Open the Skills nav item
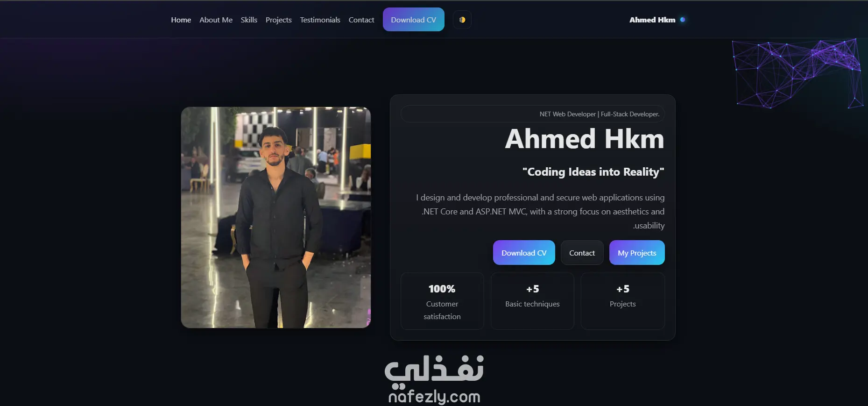The height and width of the screenshot is (406, 868). click(249, 20)
